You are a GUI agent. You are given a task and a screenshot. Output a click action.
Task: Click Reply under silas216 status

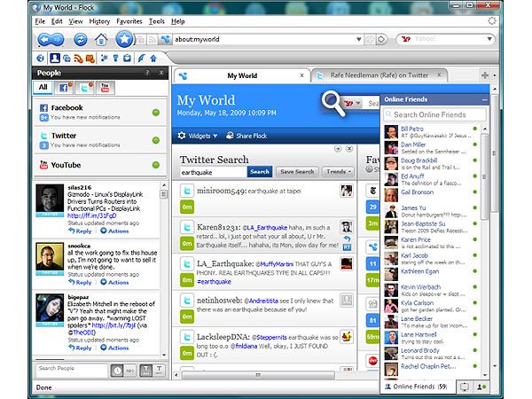tap(80, 231)
